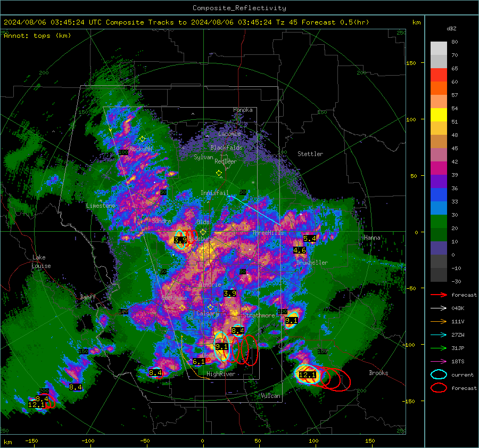The height and width of the screenshot is (448, 479).
Task: Click the red forecast ellipse legend icon
Action: [x=439, y=388]
